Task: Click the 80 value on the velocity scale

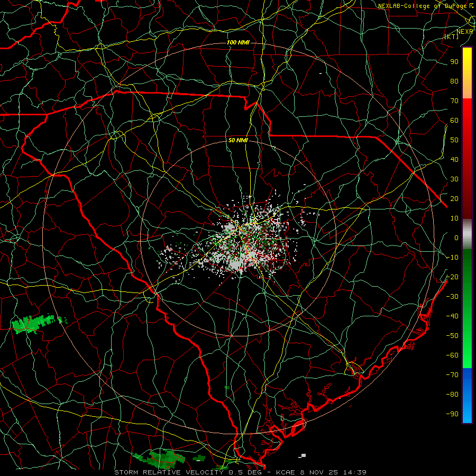Action: 454,81
